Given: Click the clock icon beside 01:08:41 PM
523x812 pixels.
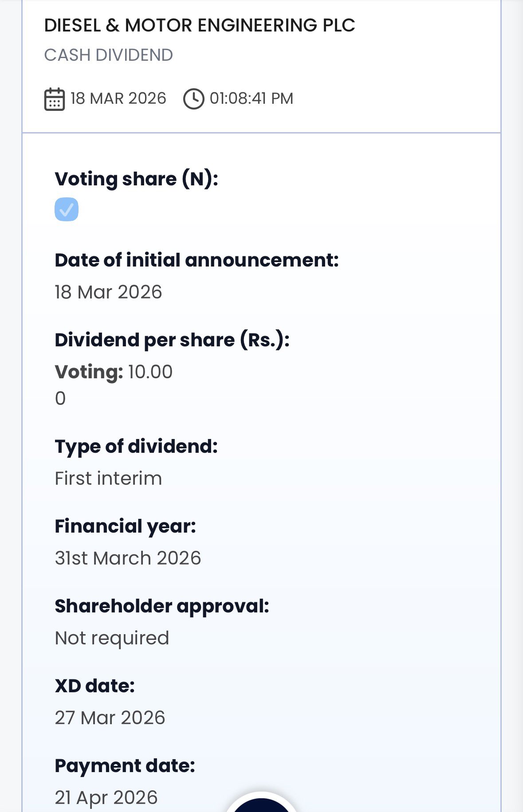Looking at the screenshot, I should (194, 99).
